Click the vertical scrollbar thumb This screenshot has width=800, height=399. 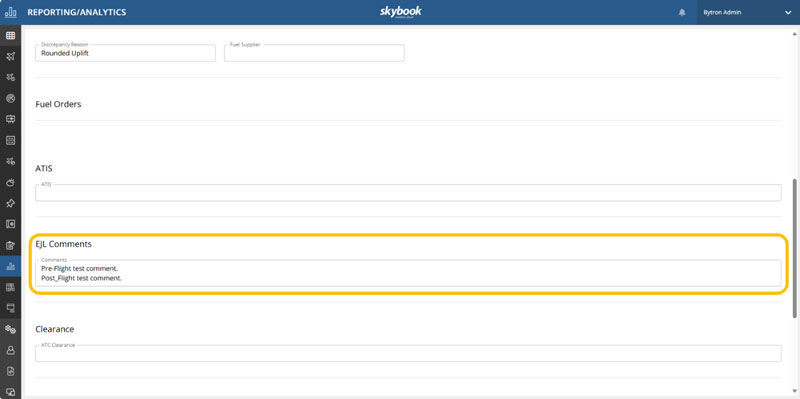point(794,248)
